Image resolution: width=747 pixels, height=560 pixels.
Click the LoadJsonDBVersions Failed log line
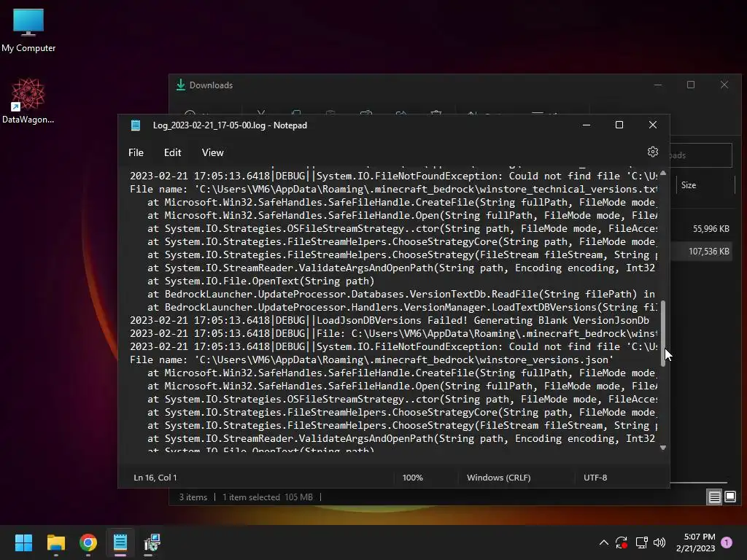pyautogui.click(x=390, y=321)
